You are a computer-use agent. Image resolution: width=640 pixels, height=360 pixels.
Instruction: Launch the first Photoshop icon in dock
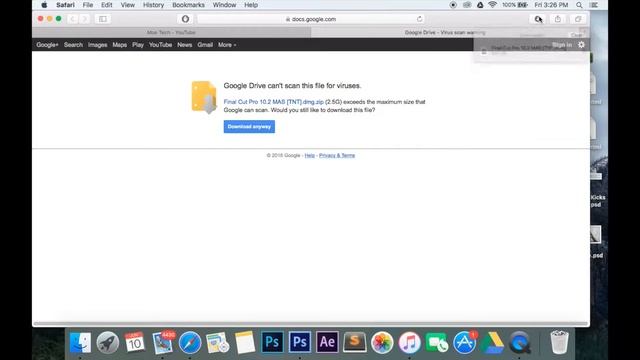(x=272, y=342)
